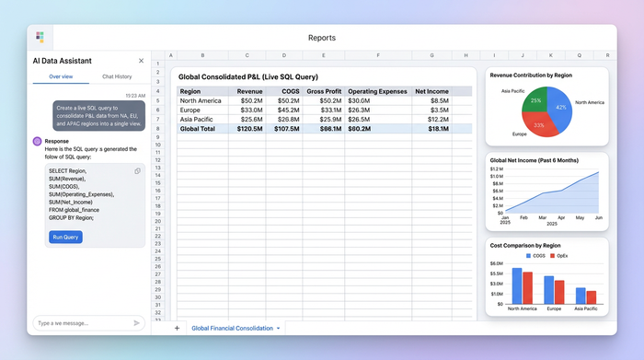
Task: Select the Asia Pacific row label in table
Action: click(x=196, y=119)
